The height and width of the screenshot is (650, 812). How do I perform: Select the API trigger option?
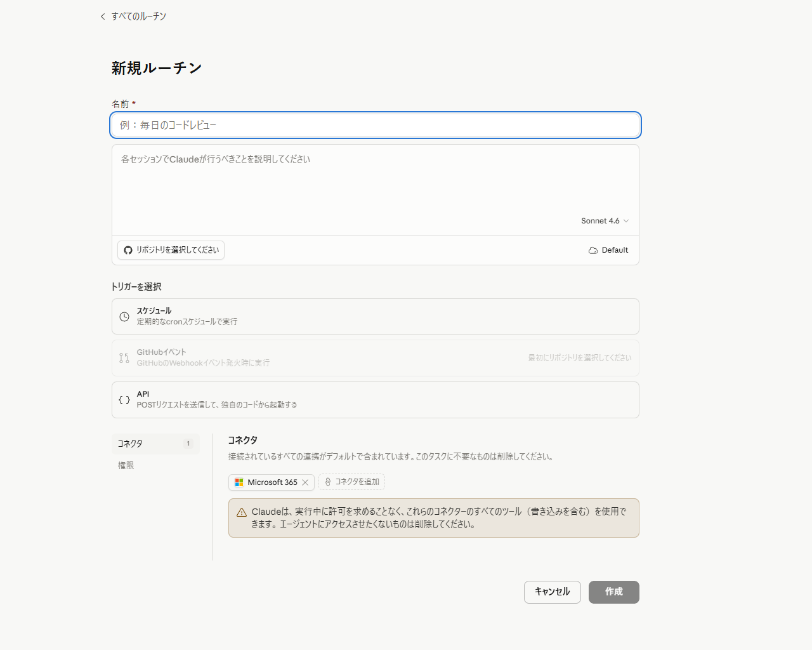click(376, 400)
